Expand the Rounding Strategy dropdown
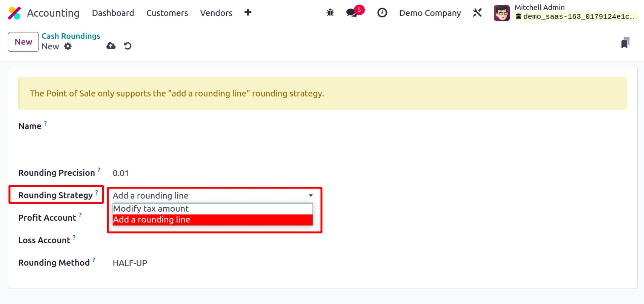This screenshot has height=304, width=644. [x=213, y=195]
